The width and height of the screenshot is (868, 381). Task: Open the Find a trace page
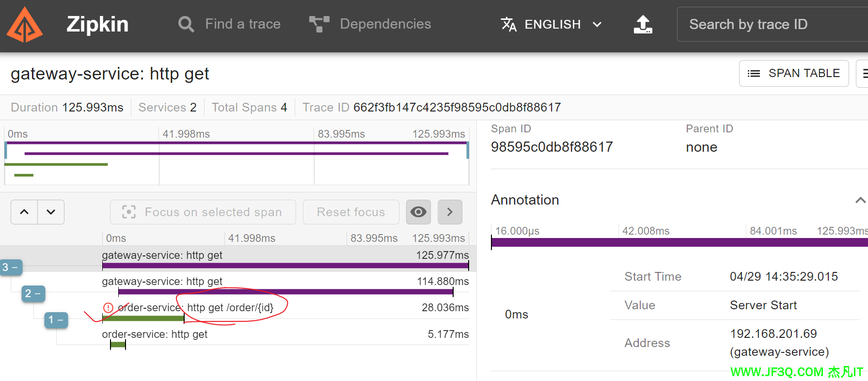[229, 24]
